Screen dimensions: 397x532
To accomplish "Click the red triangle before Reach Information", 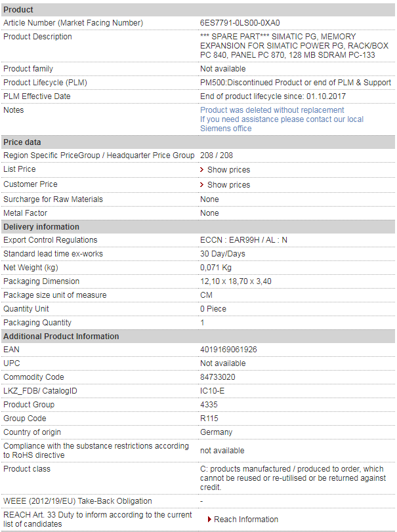I will [x=209, y=520].
